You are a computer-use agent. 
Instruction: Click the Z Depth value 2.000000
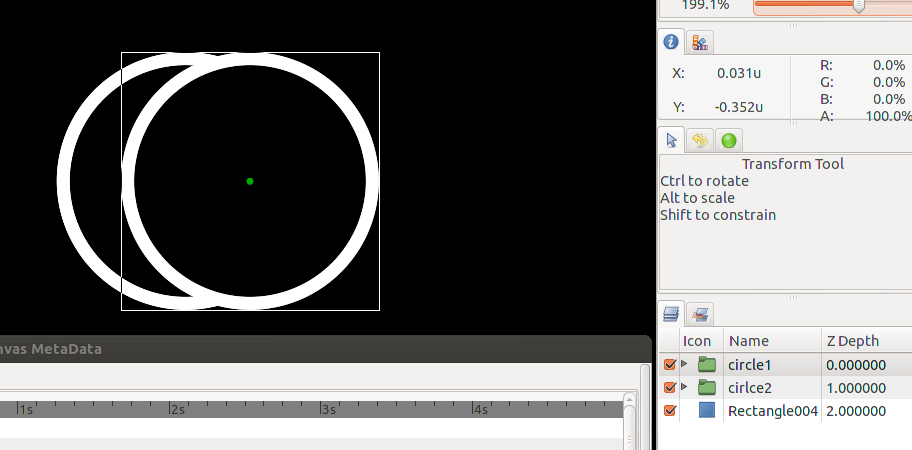pos(856,411)
